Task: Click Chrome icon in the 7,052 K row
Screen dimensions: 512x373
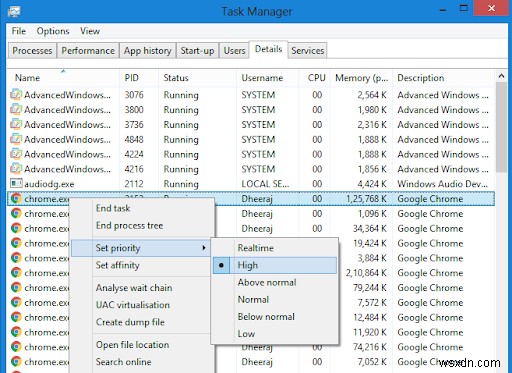Action: [x=16, y=362]
